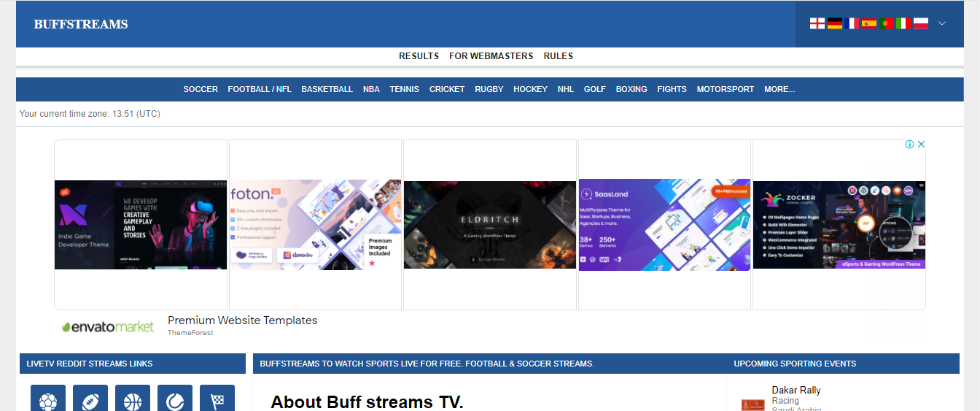The image size is (980, 411).
Task: Go to BUFFSTREAMS home logo
Action: (81, 24)
